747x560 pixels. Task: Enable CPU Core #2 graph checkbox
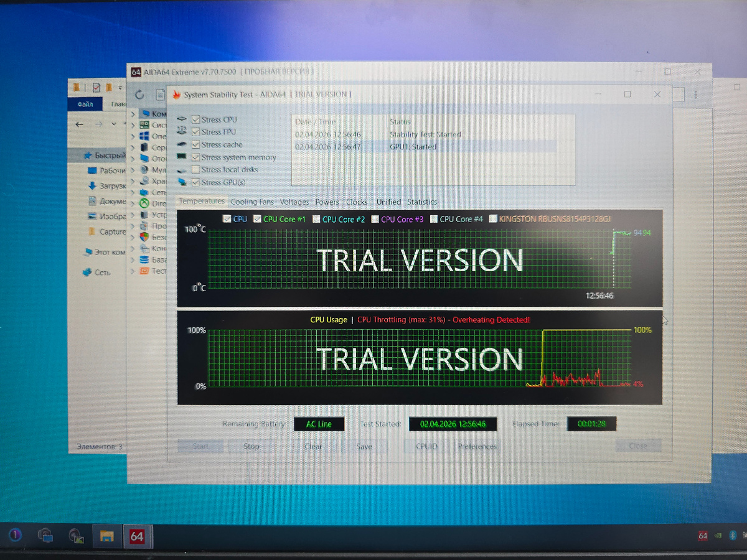coord(316,219)
